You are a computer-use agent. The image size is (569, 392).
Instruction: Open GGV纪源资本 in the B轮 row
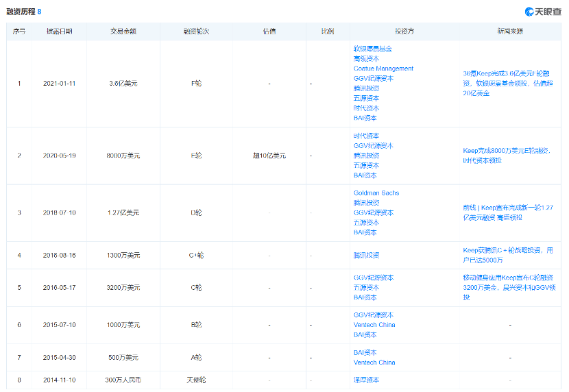click(374, 315)
